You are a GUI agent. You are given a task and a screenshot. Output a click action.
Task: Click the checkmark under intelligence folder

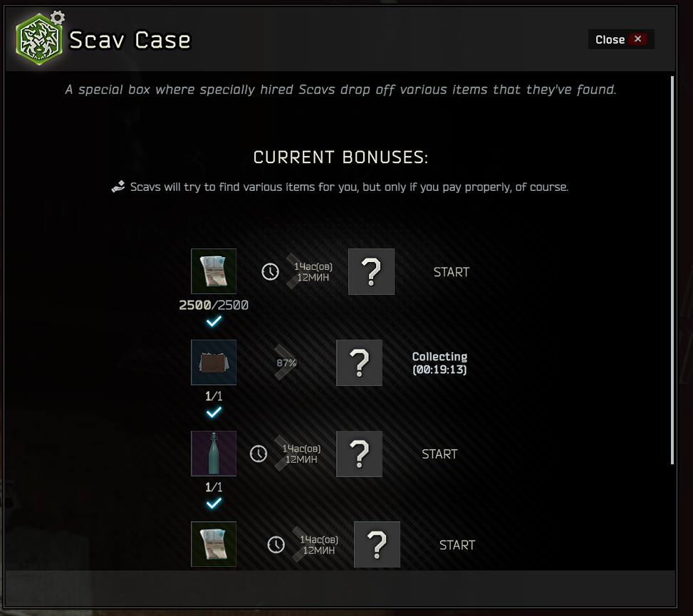[214, 412]
